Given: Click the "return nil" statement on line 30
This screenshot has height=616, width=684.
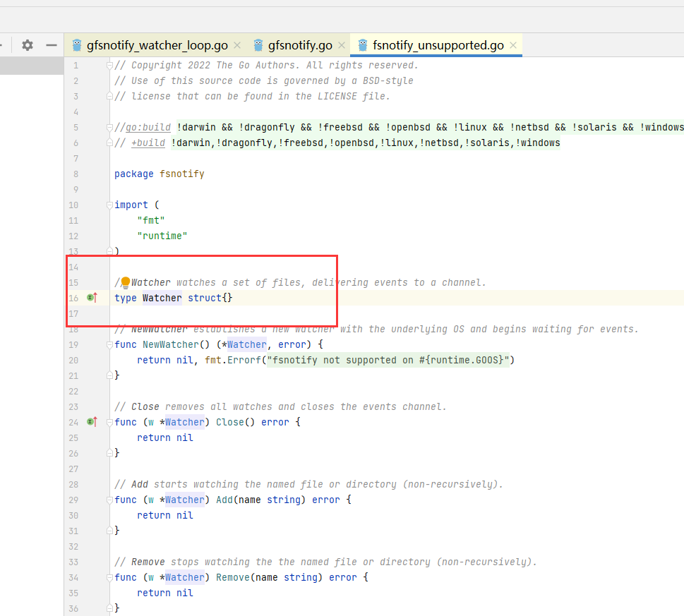Looking at the screenshot, I should (165, 515).
